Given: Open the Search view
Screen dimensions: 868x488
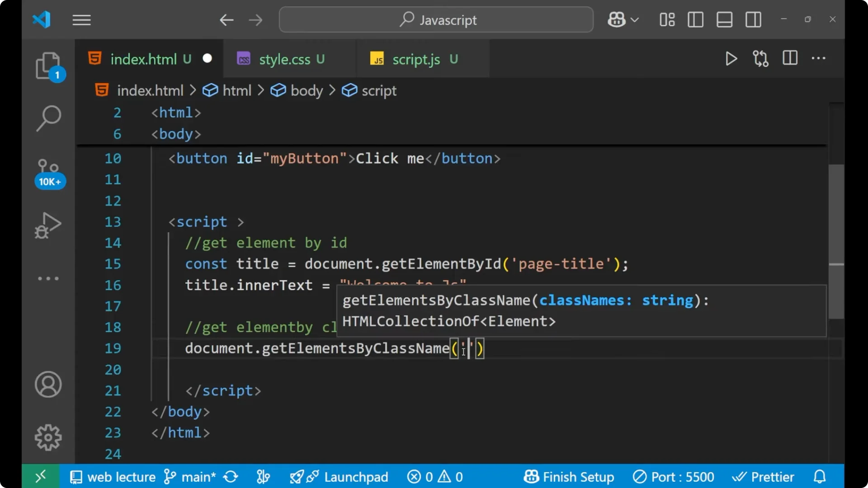Looking at the screenshot, I should click(48, 118).
